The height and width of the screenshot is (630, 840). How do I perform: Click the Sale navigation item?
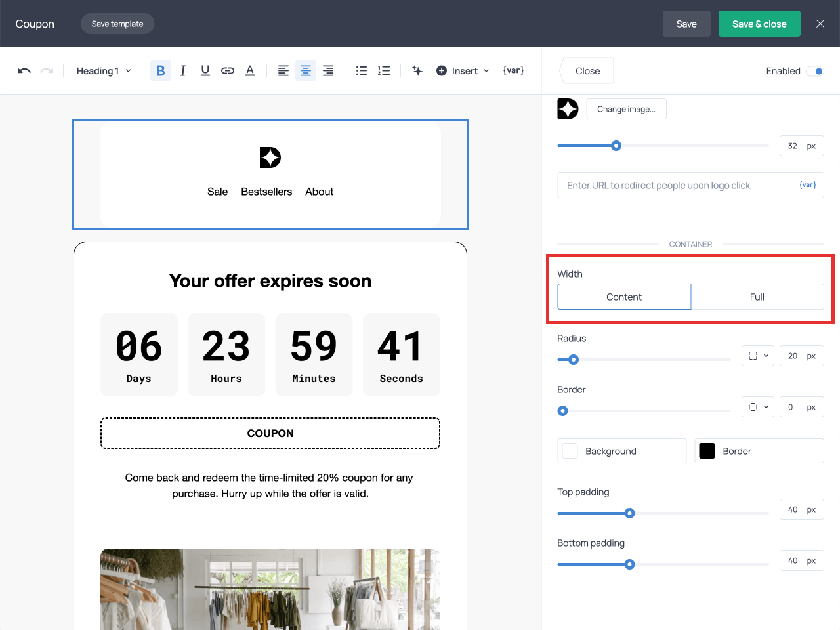tap(217, 192)
